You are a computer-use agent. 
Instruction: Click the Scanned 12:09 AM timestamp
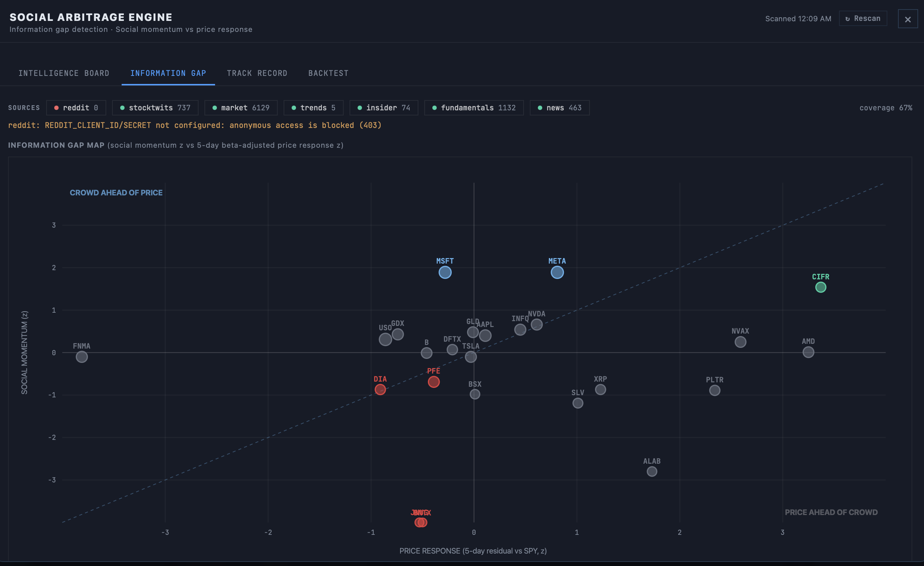point(798,19)
